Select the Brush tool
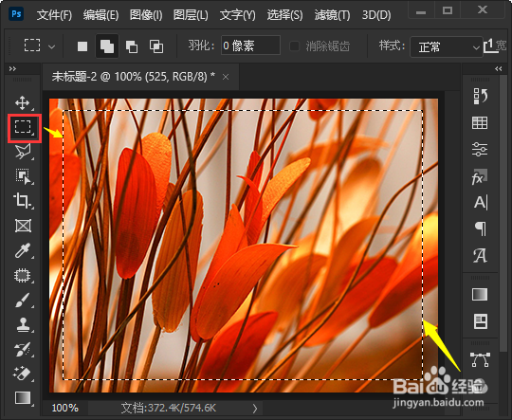This screenshot has width=512, height=420. (x=22, y=301)
